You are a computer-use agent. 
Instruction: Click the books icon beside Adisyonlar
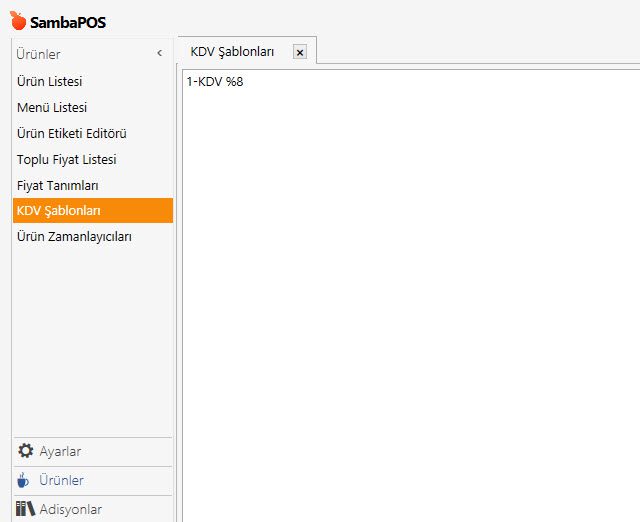point(26,509)
